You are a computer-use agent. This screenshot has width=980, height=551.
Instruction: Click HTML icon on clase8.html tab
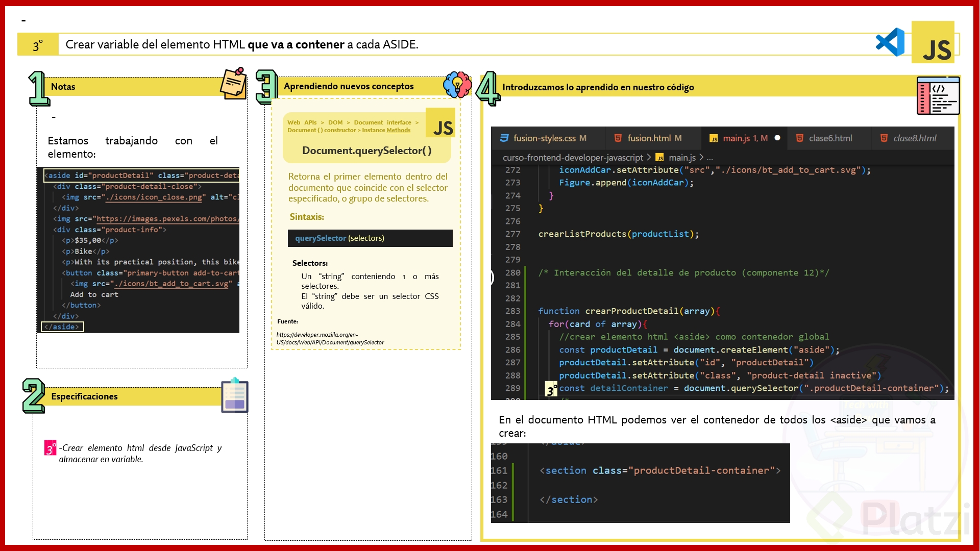pos(884,138)
